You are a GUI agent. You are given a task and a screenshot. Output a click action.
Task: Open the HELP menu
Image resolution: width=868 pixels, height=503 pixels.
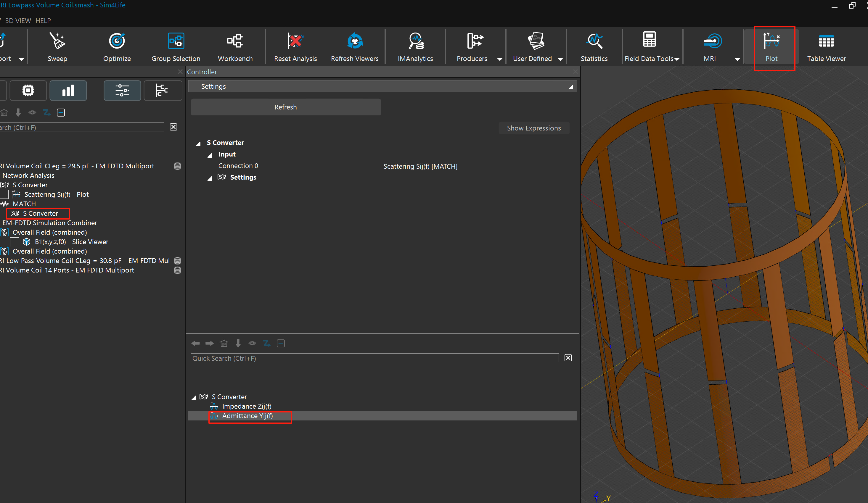43,21
